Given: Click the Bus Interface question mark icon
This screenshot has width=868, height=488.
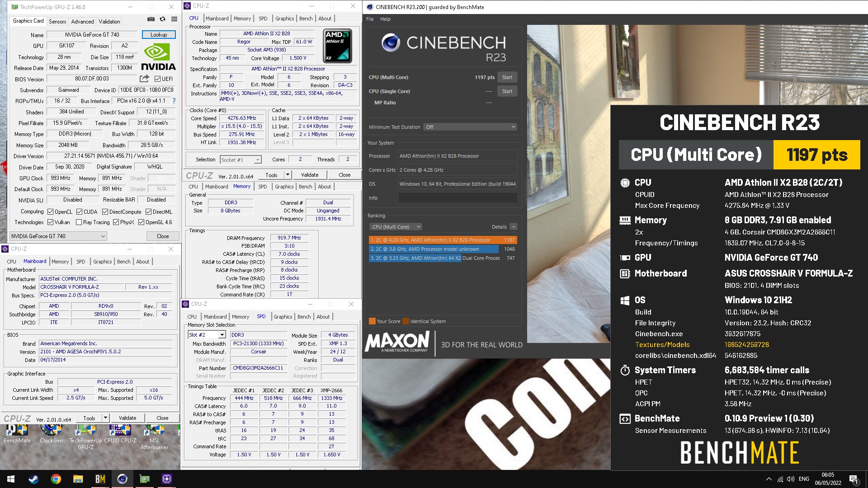Looking at the screenshot, I should pyautogui.click(x=174, y=101).
